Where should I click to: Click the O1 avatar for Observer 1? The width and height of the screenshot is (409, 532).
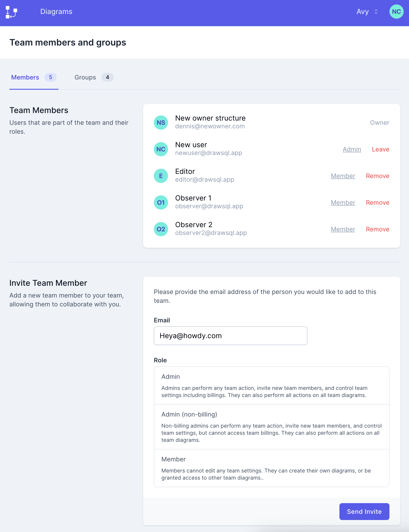pyautogui.click(x=161, y=202)
